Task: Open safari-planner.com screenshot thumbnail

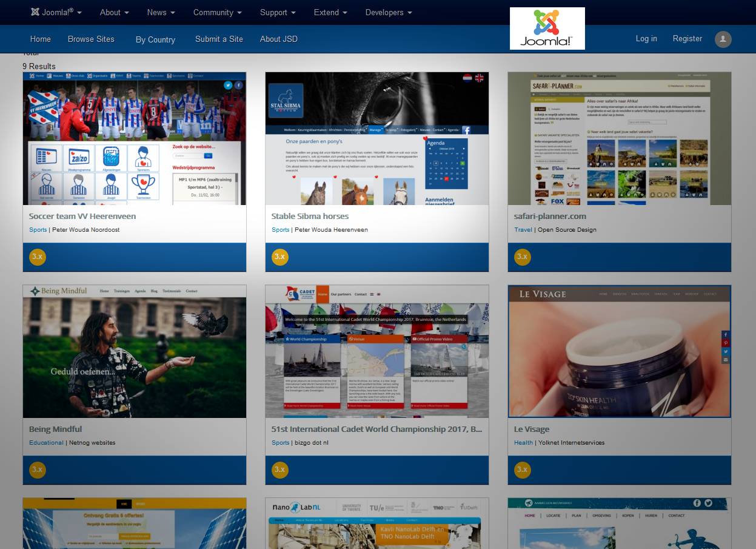Action: click(x=620, y=138)
